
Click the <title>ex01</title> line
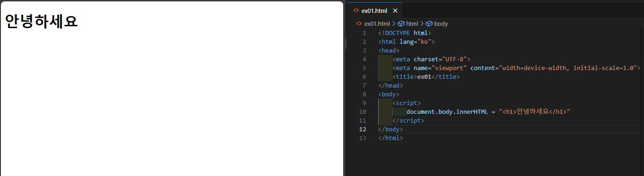pos(426,77)
